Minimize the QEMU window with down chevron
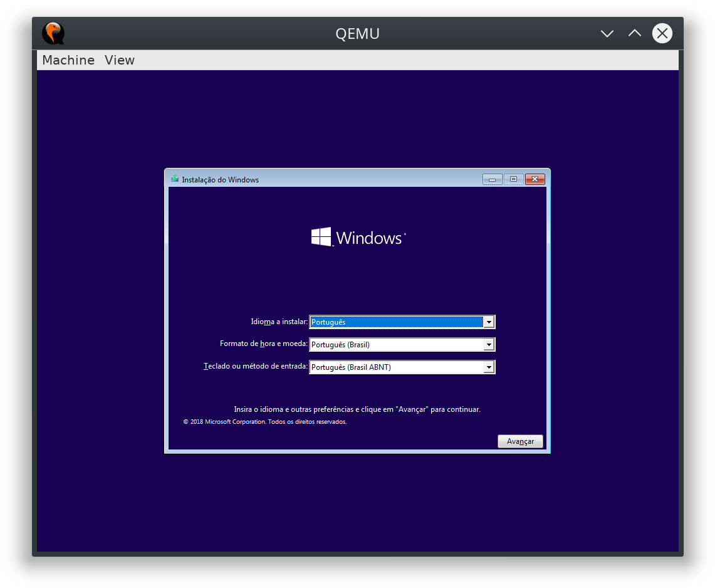Screen dimensions: 715x588 click(x=607, y=33)
